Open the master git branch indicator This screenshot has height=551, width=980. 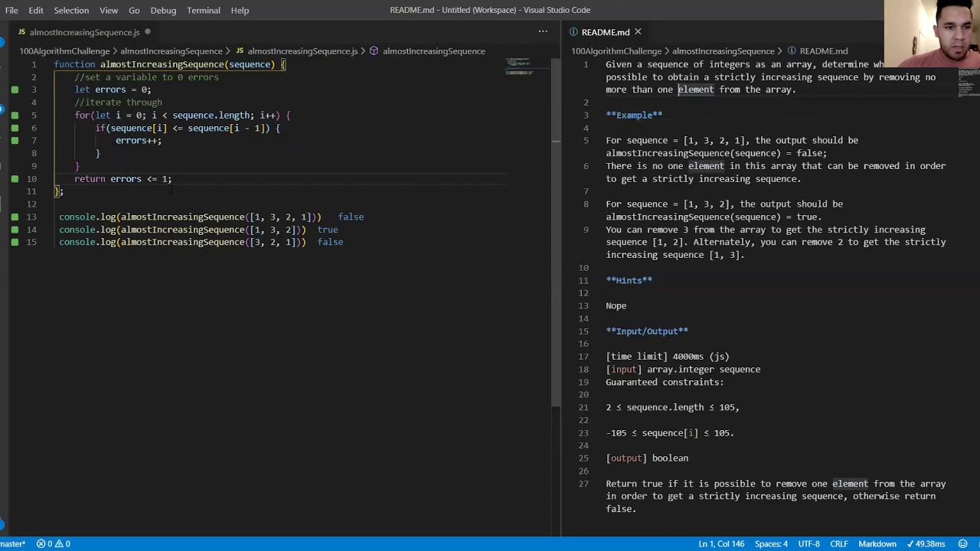tap(12, 544)
